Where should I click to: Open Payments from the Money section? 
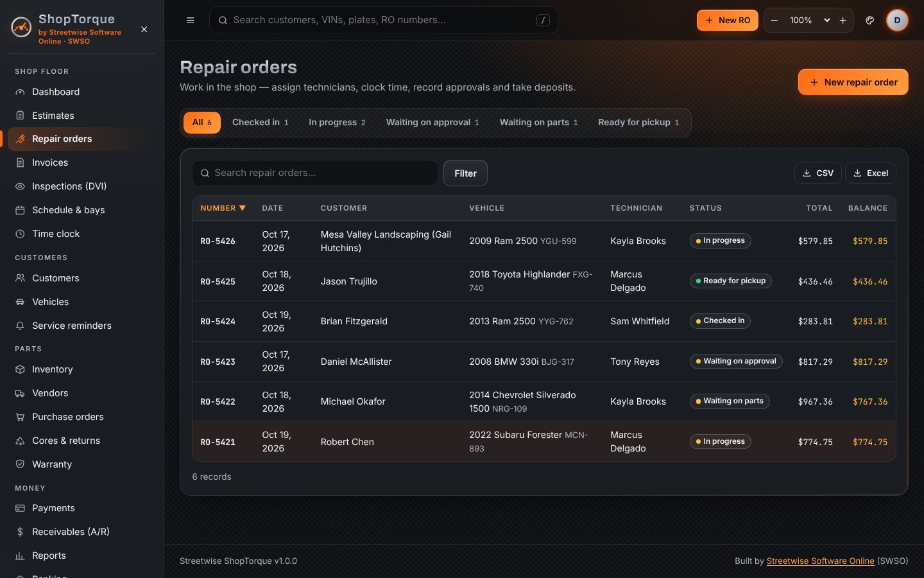pyautogui.click(x=81, y=508)
